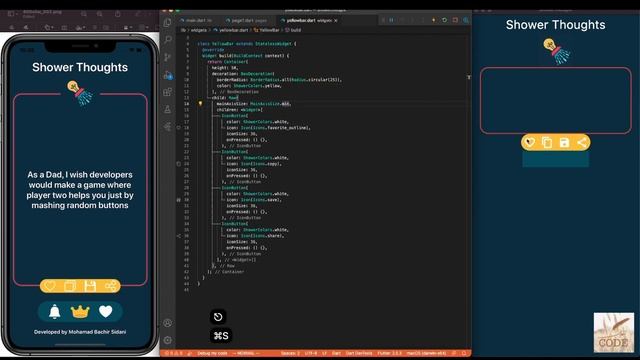
Task: Click the crown icon in the Preview mockup
Action: click(80, 311)
